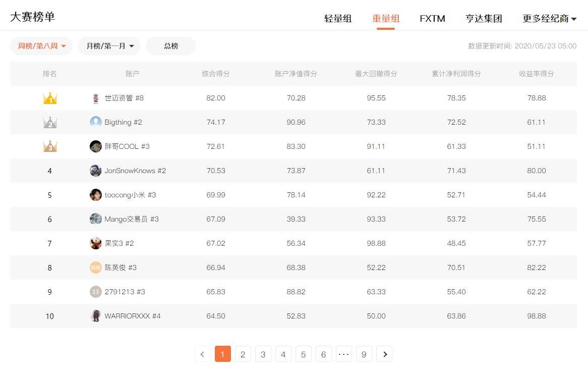Image resolution: width=588 pixels, height=374 pixels.
Task: Click drawdown score 95.55
Action: 376,98
